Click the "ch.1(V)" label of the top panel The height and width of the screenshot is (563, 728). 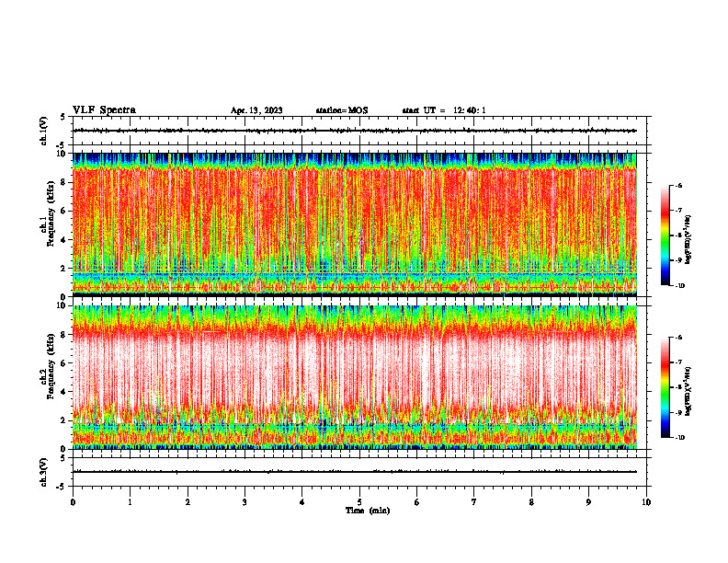pos(44,131)
